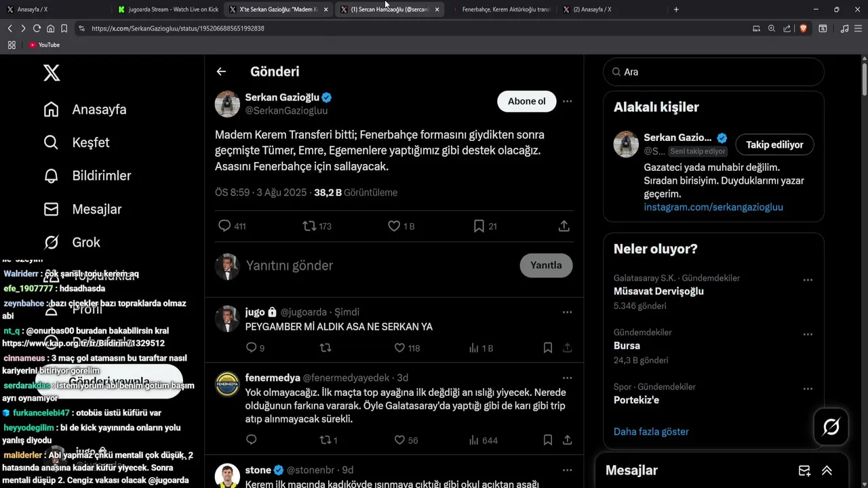Reply to fenermedya's comment
Screen dimensions: 868x488
click(251, 440)
